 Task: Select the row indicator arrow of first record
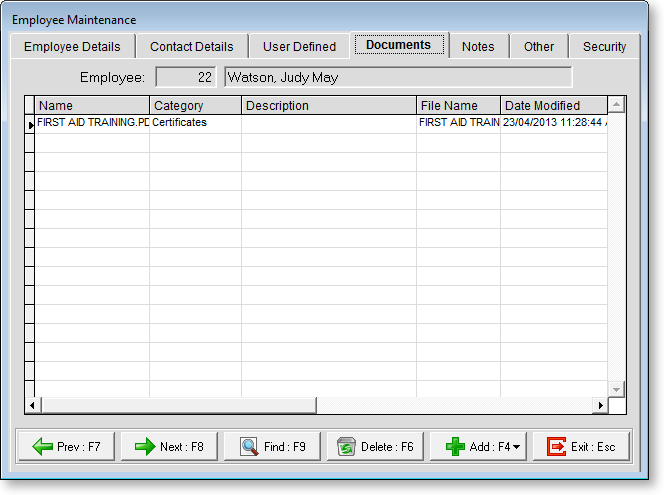click(30, 124)
